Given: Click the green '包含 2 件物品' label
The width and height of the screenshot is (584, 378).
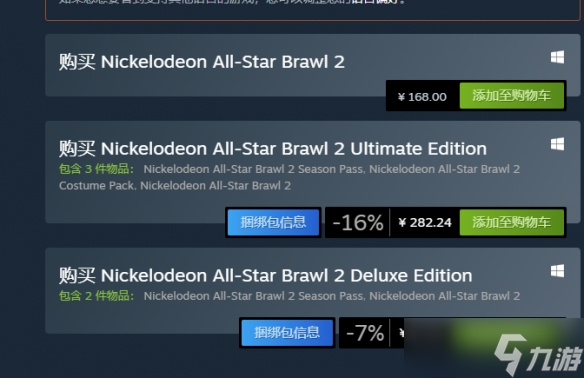Looking at the screenshot, I should point(96,296).
